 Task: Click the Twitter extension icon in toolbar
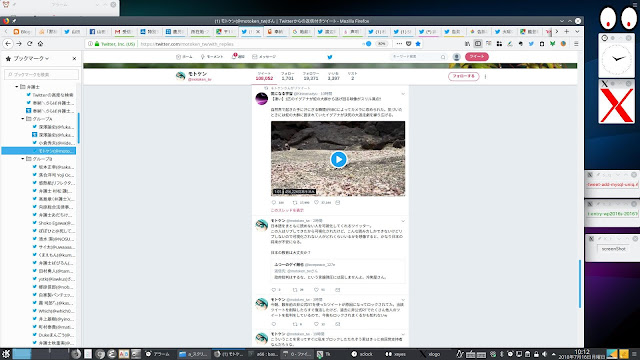click(531, 44)
